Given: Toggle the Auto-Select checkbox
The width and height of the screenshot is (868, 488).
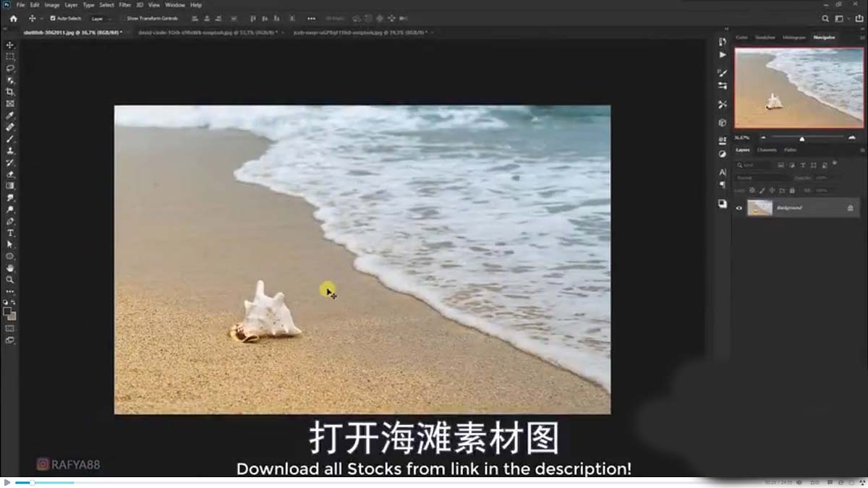Looking at the screenshot, I should pyautogui.click(x=52, y=18).
